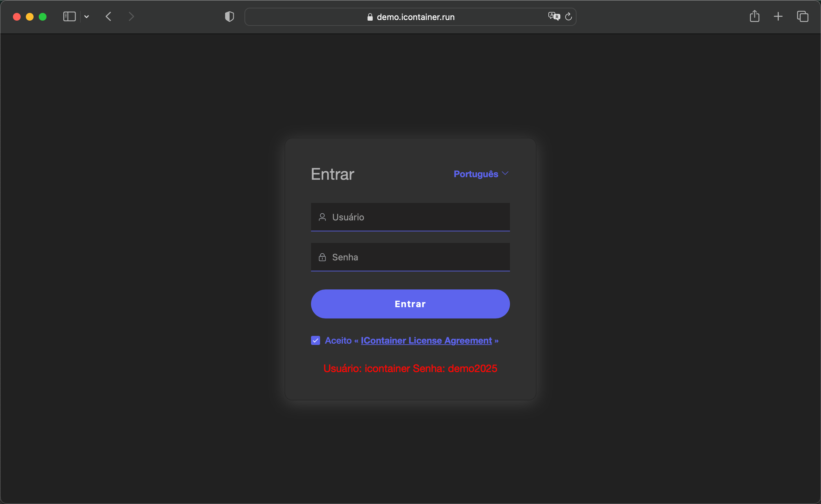Viewport: 821px width, 504px height.
Task: Click the forward navigation arrow
Action: (131, 16)
